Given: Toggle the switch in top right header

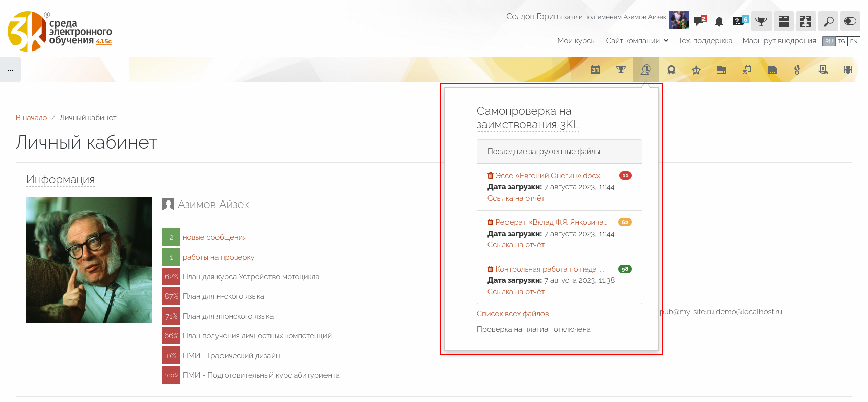Looking at the screenshot, I should [850, 21].
